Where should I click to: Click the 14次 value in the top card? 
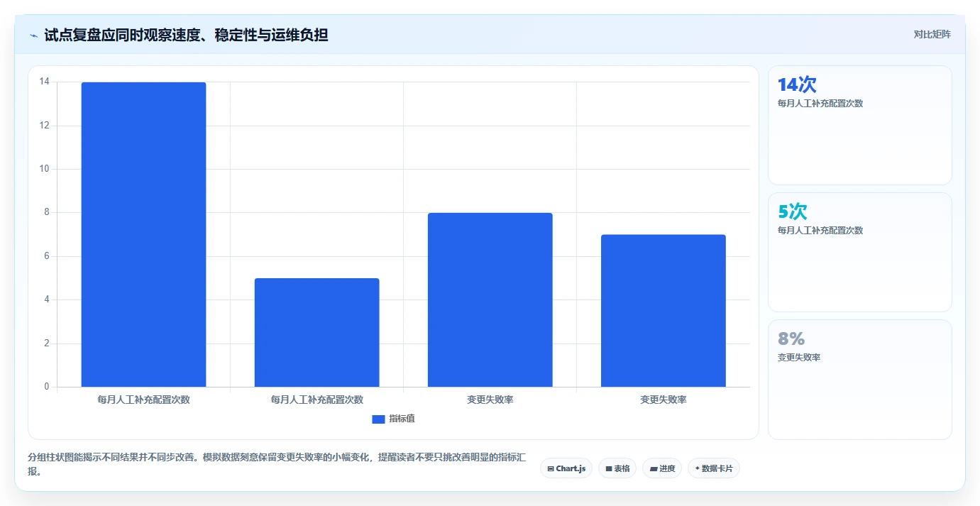click(797, 84)
